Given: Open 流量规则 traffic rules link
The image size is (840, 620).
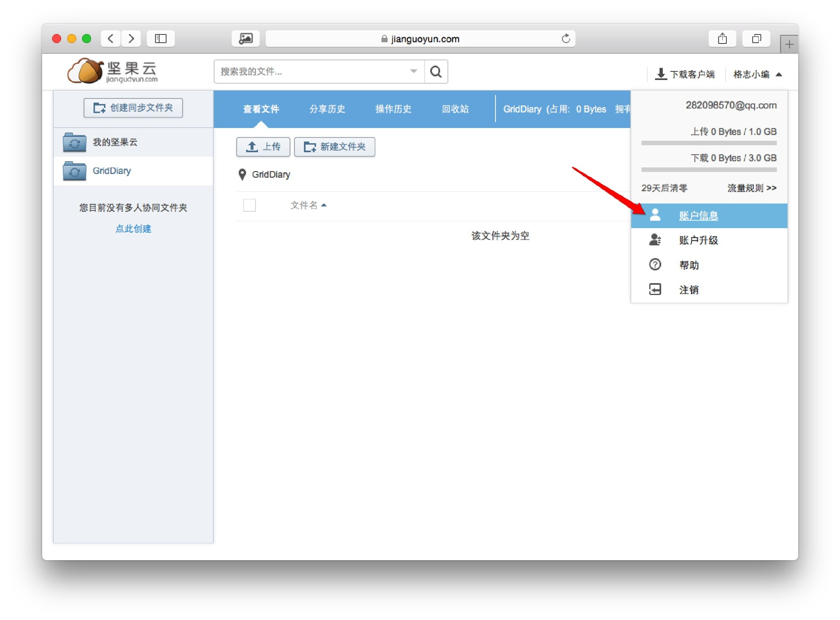Looking at the screenshot, I should coord(751,188).
